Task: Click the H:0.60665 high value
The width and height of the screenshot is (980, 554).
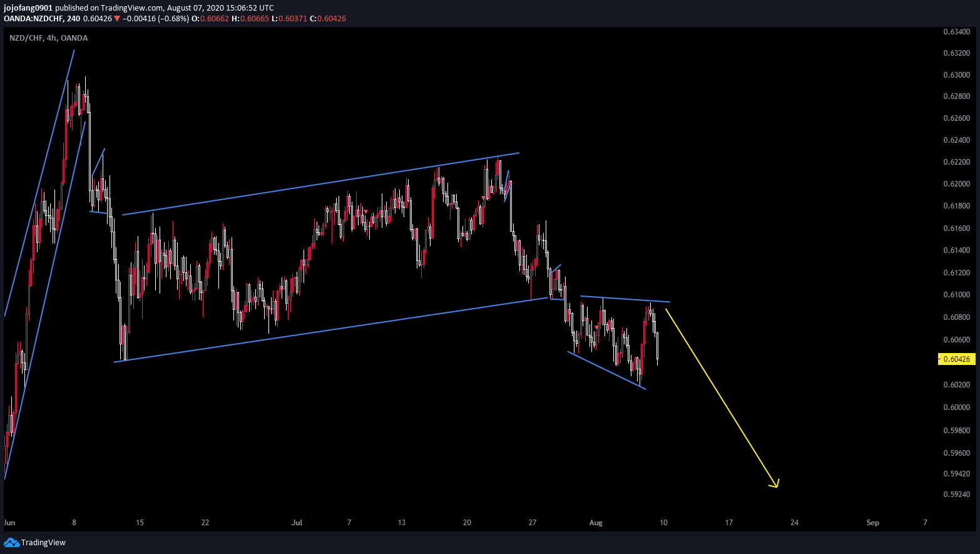Action: point(250,19)
